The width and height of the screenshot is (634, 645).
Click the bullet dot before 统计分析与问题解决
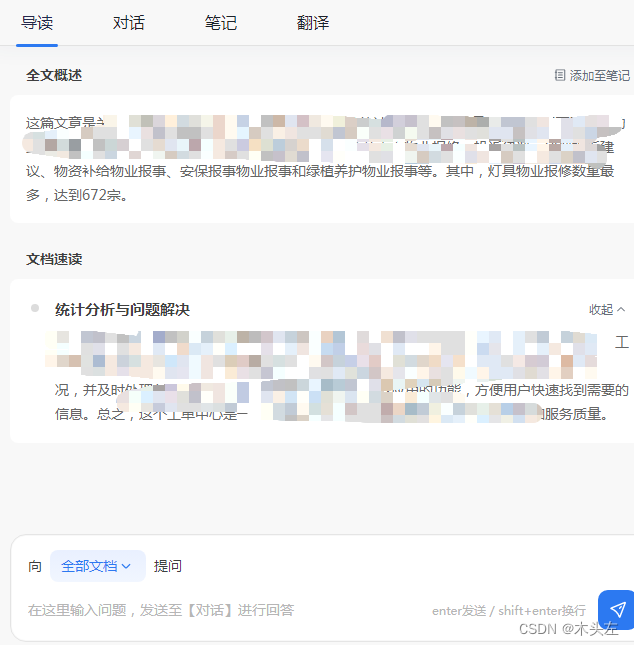click(x=35, y=308)
